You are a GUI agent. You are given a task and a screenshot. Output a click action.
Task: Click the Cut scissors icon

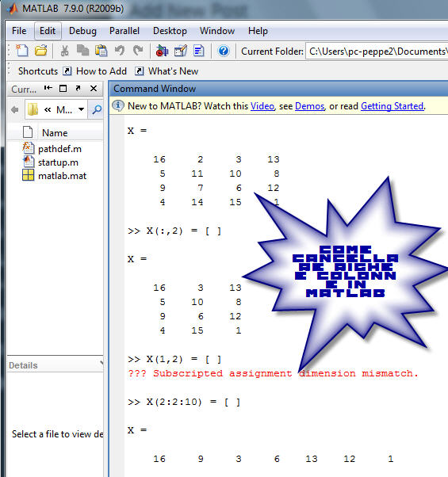[x=64, y=51]
